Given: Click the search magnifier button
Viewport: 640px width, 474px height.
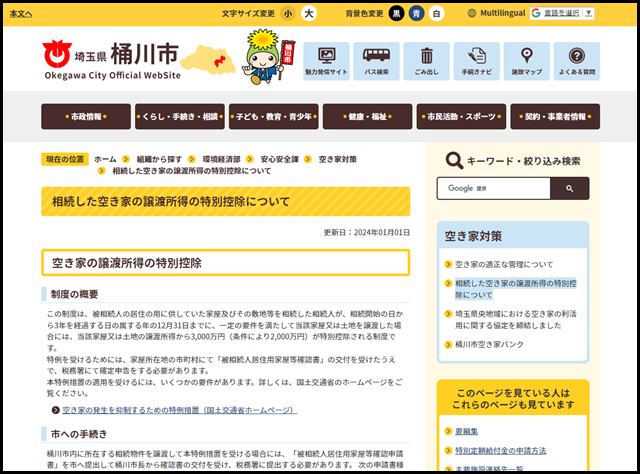Looking at the screenshot, I should [570, 188].
